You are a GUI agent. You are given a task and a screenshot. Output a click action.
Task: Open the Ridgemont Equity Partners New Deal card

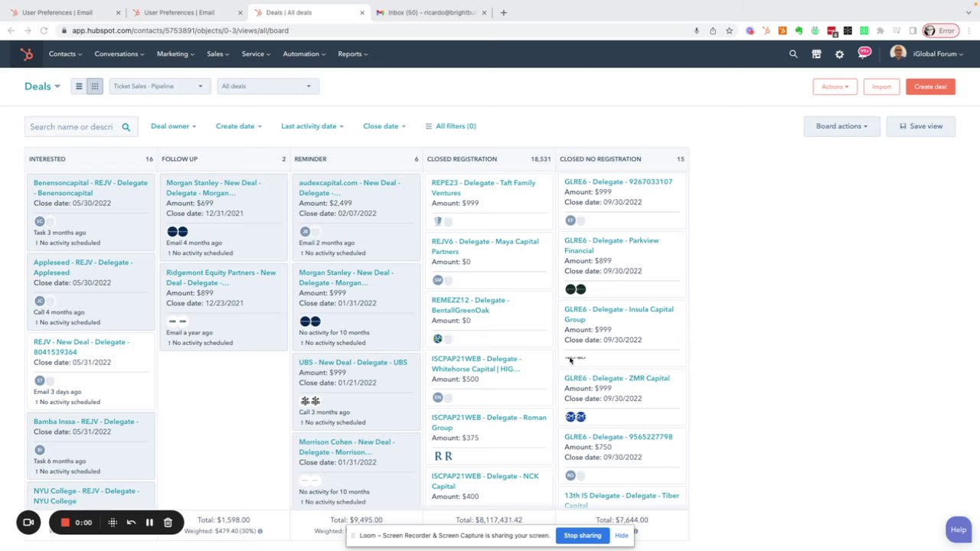point(220,278)
